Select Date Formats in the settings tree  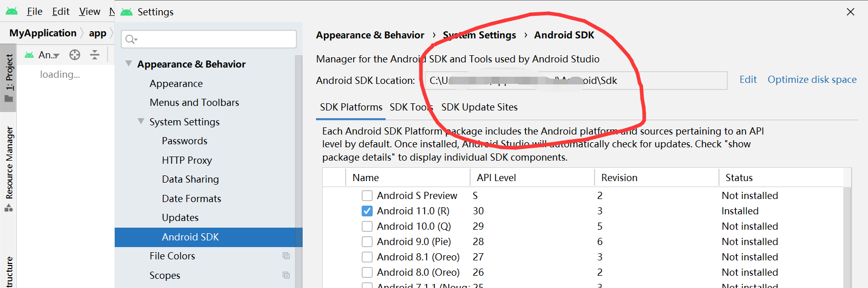[192, 198]
